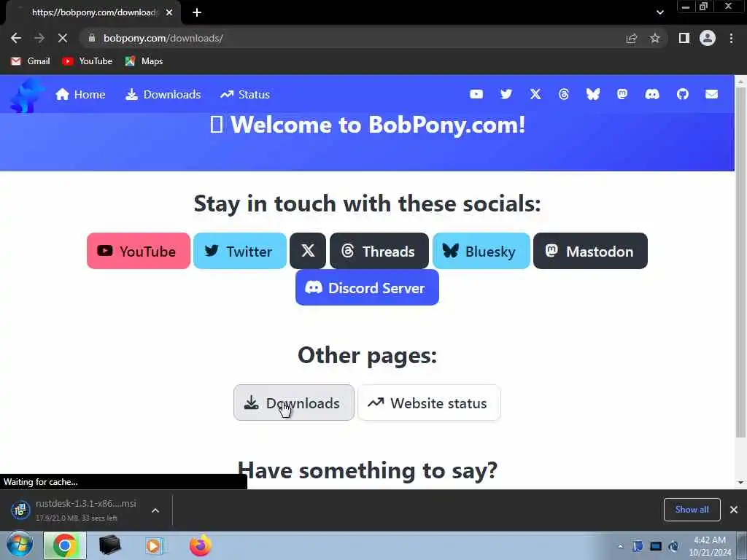Open the Twitter bird icon in the header

506,94
